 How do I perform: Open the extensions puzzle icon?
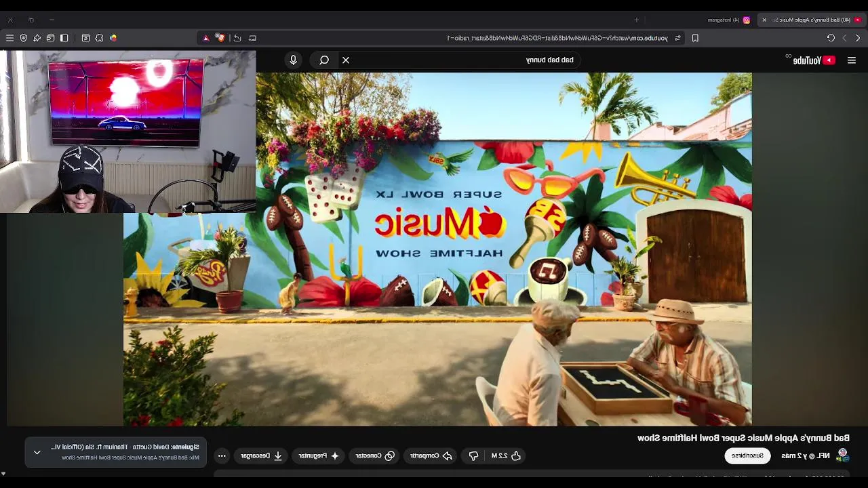(100, 38)
